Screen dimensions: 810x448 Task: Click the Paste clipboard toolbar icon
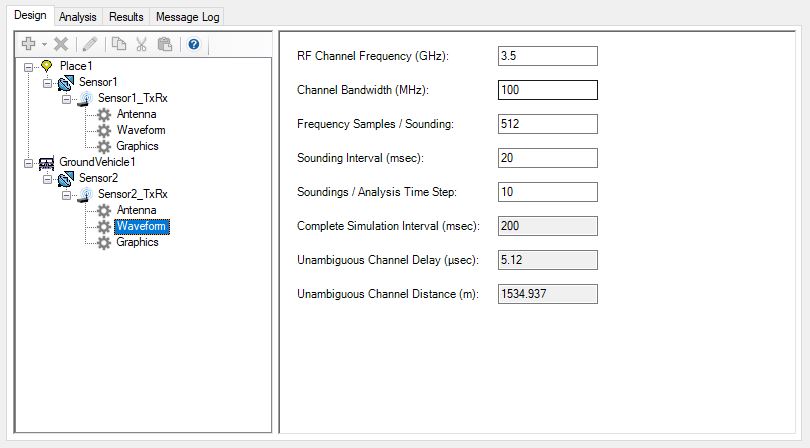[165, 44]
